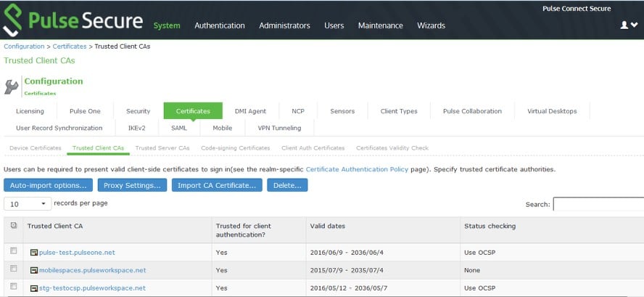
Task: Open the user account profile icon
Action: (x=624, y=25)
